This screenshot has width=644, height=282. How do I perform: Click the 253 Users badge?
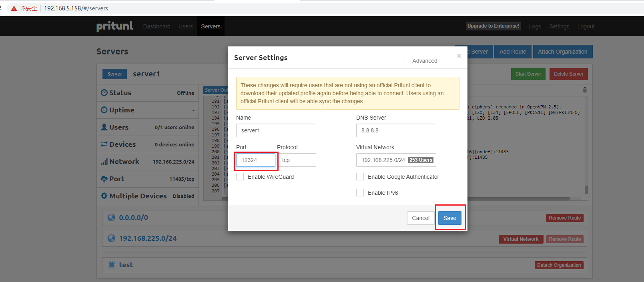[421, 160]
